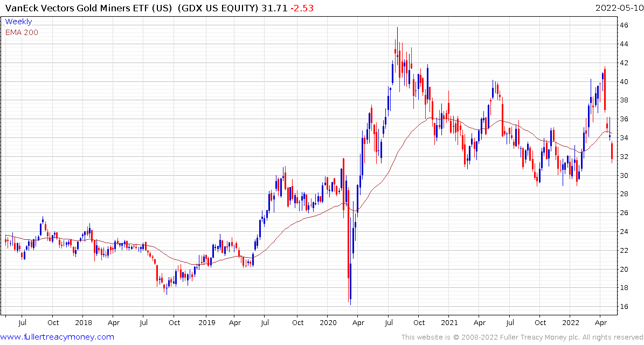Click the 2022 year label on time axis
The width and height of the screenshot is (644, 345).
(570, 323)
